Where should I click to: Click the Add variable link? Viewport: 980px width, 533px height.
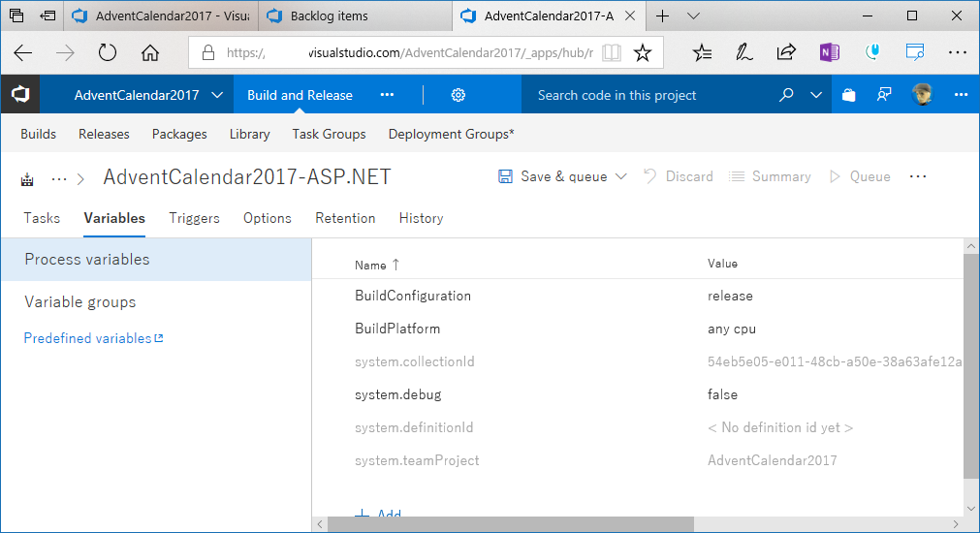coord(378,513)
